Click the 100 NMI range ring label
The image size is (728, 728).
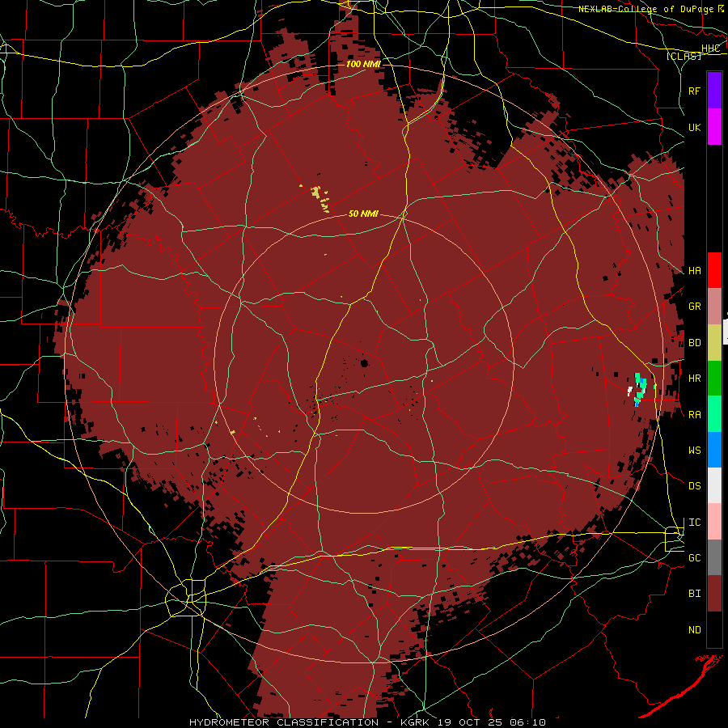click(363, 64)
